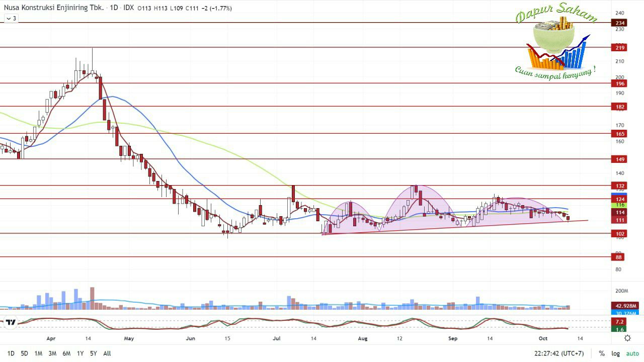Click the moving average price tag 116

(619, 205)
